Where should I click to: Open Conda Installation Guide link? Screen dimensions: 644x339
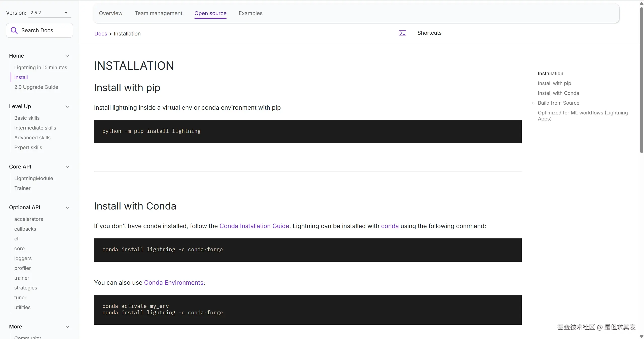[254, 226]
